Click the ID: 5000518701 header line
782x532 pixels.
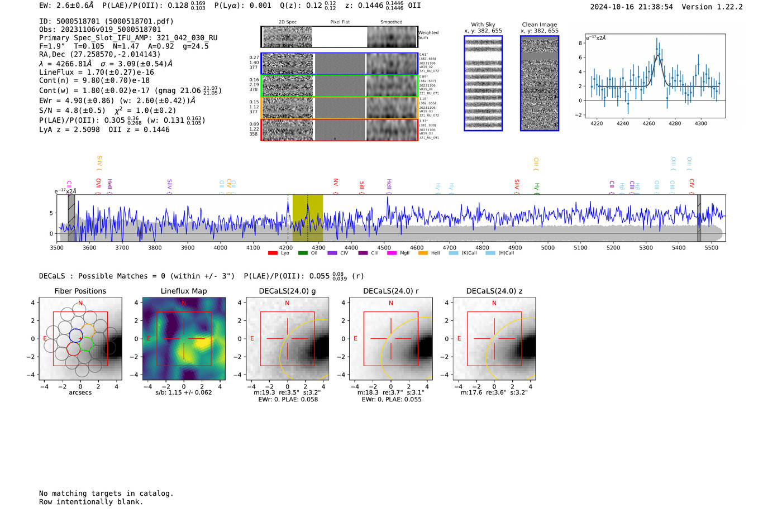click(x=106, y=21)
